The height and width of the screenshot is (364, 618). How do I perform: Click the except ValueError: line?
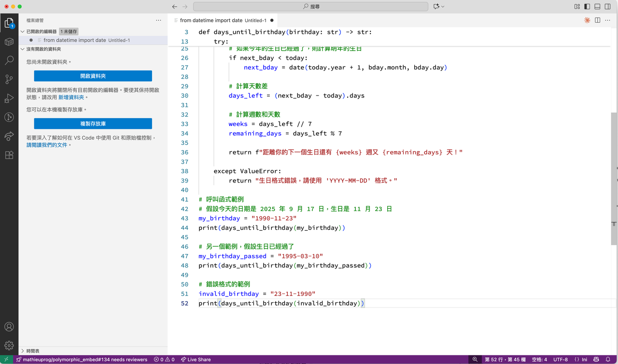pos(248,171)
